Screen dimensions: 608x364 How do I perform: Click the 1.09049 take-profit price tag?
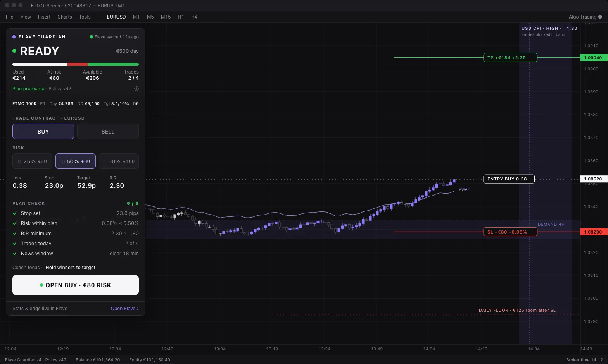pos(594,58)
